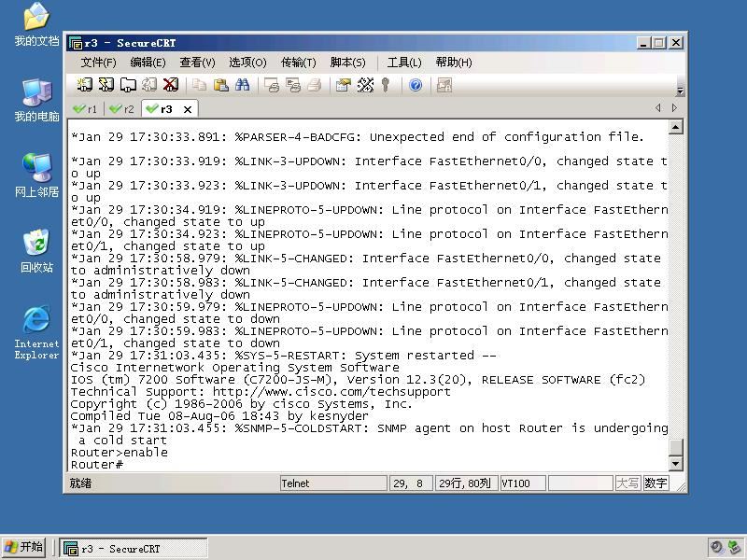Click the Copy toolbar icon
747x560 pixels.
pyautogui.click(x=199, y=85)
